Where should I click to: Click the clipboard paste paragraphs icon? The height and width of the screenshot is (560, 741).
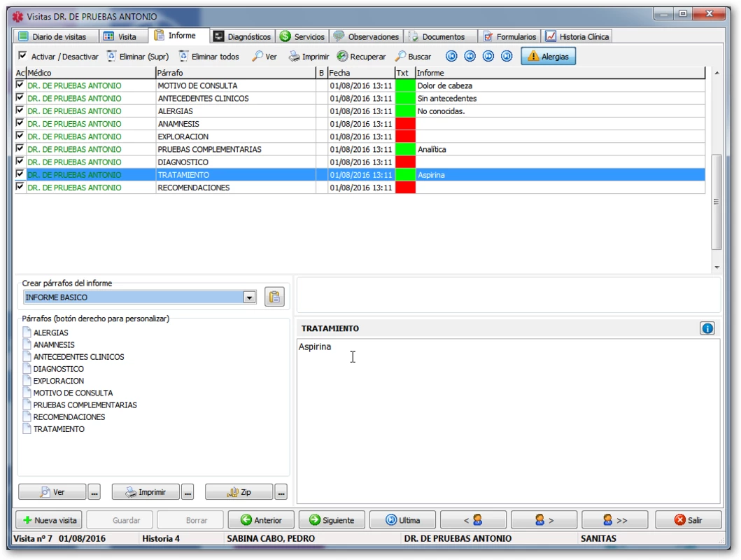[x=274, y=297]
